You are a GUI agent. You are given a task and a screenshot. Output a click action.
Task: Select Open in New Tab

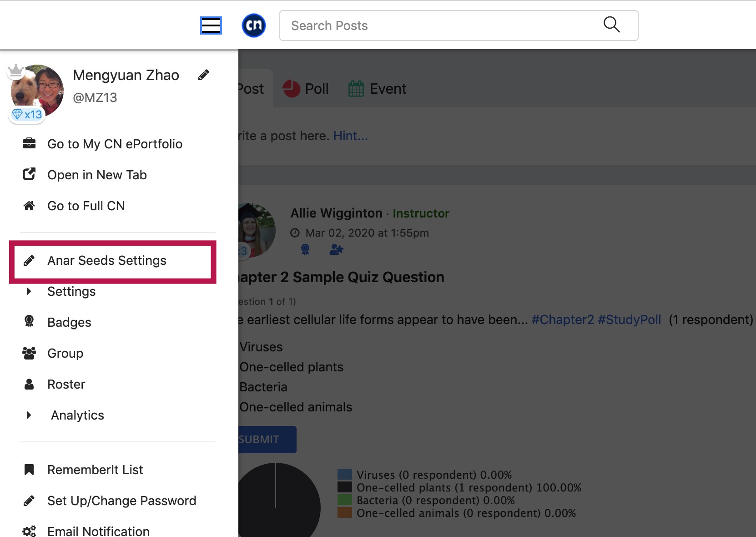pos(97,175)
